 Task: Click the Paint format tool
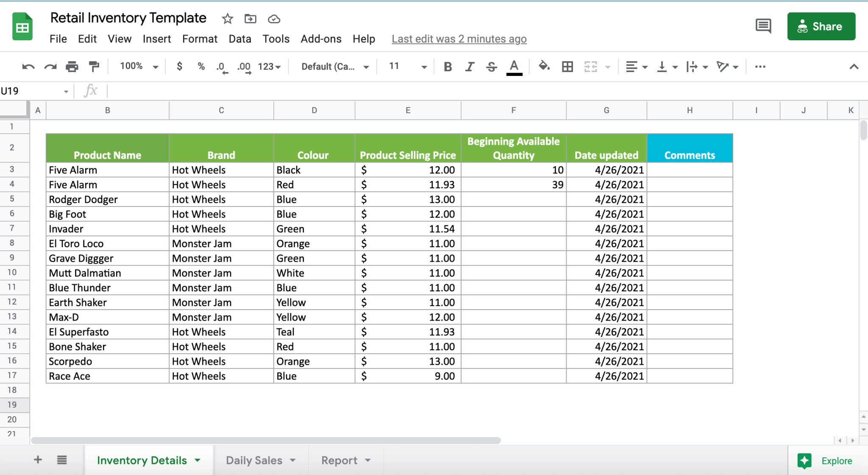[x=94, y=66]
